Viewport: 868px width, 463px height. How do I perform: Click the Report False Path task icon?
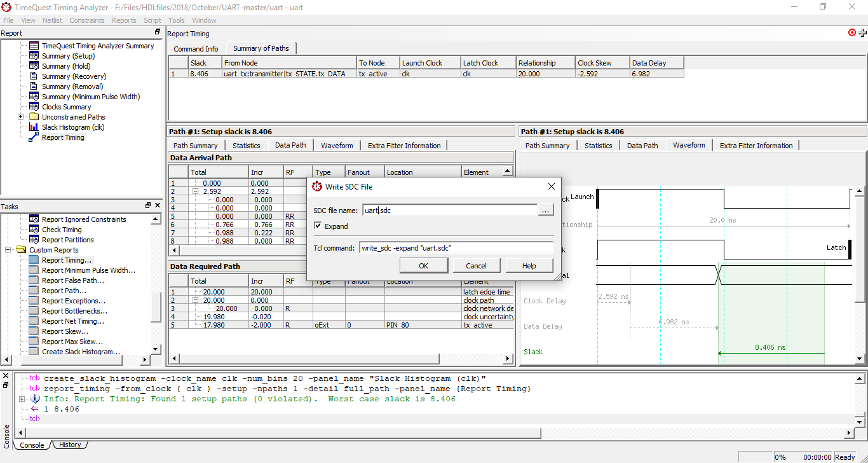click(x=34, y=280)
